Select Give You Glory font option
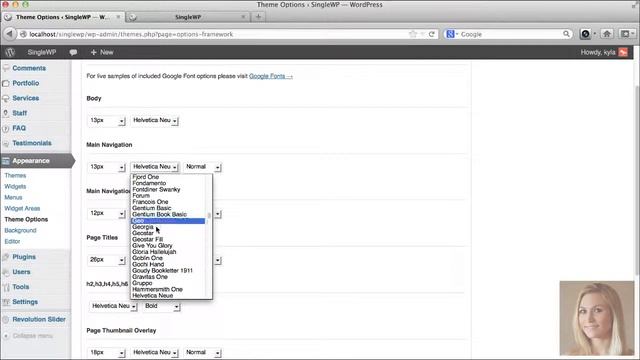 click(x=152, y=246)
